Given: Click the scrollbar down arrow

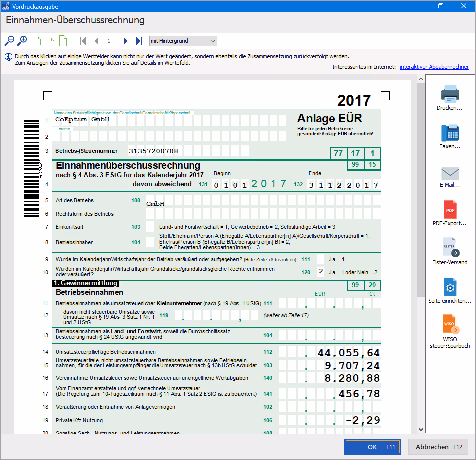Looking at the screenshot, I should tap(421, 429).
